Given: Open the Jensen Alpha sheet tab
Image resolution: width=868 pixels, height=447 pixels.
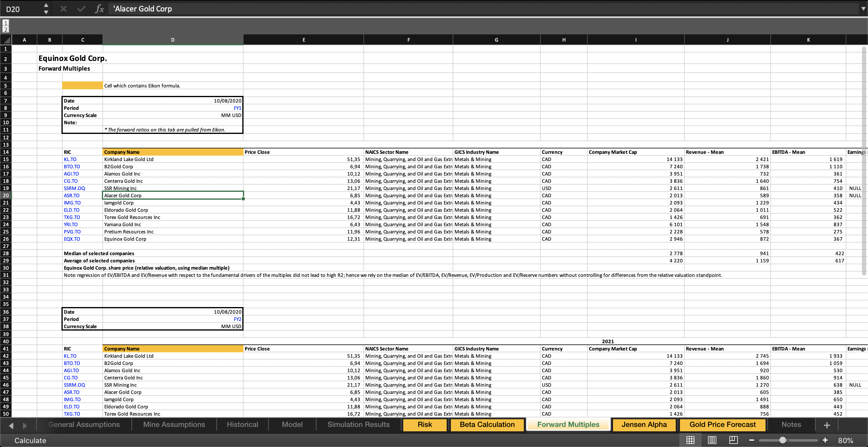Looking at the screenshot, I should coord(644,424).
